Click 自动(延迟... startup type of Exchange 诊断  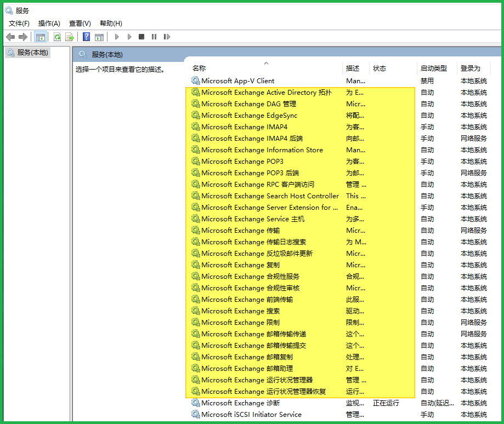[x=437, y=403]
